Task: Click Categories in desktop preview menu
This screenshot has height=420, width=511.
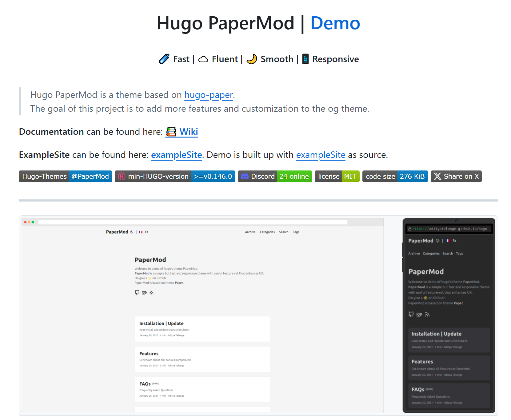Action: point(267,232)
